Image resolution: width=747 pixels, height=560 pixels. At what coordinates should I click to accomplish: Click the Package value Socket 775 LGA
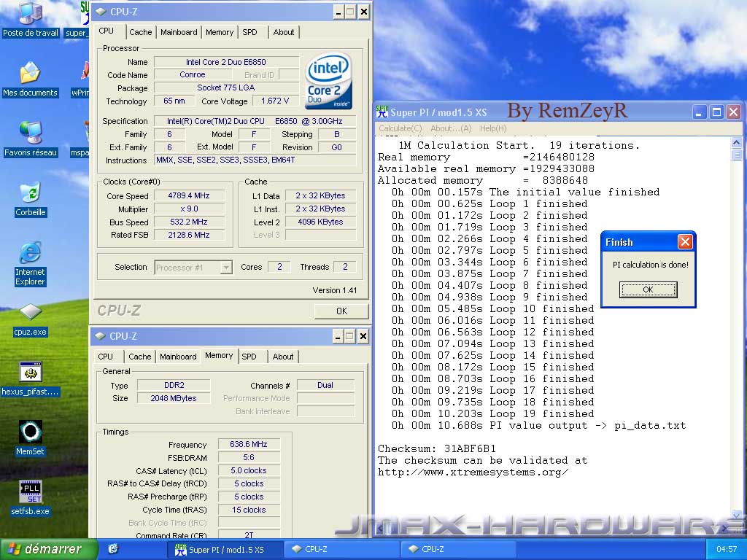(x=226, y=87)
